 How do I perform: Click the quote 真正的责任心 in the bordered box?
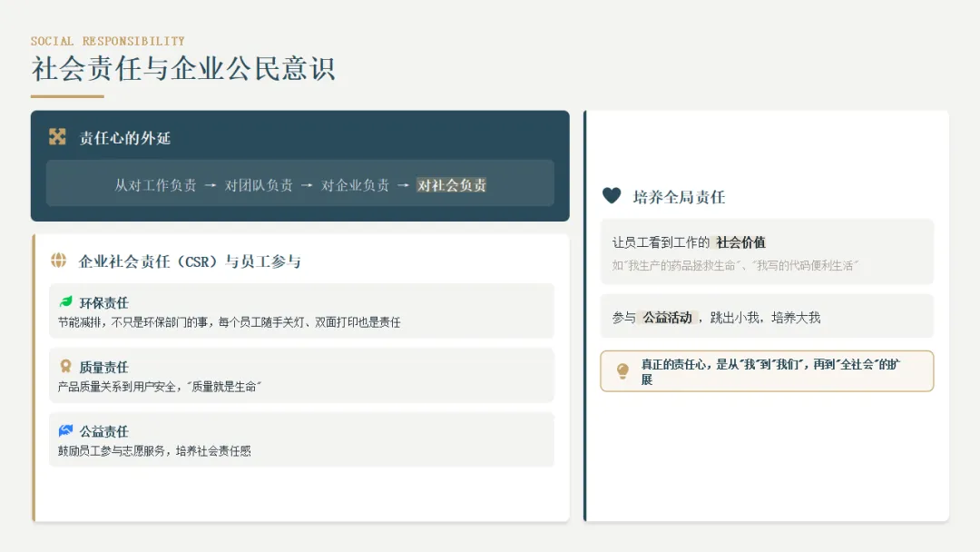pyautogui.click(x=770, y=371)
